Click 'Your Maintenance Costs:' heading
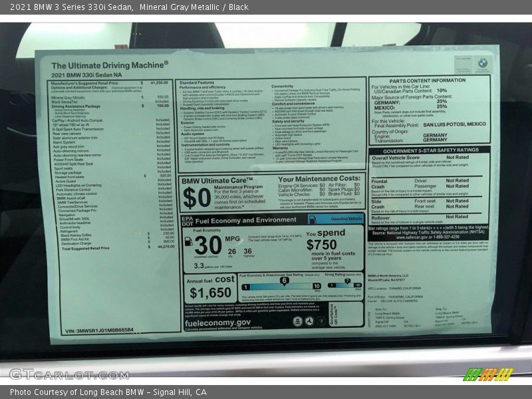Viewport: 532px width, 399px height. 319,178
